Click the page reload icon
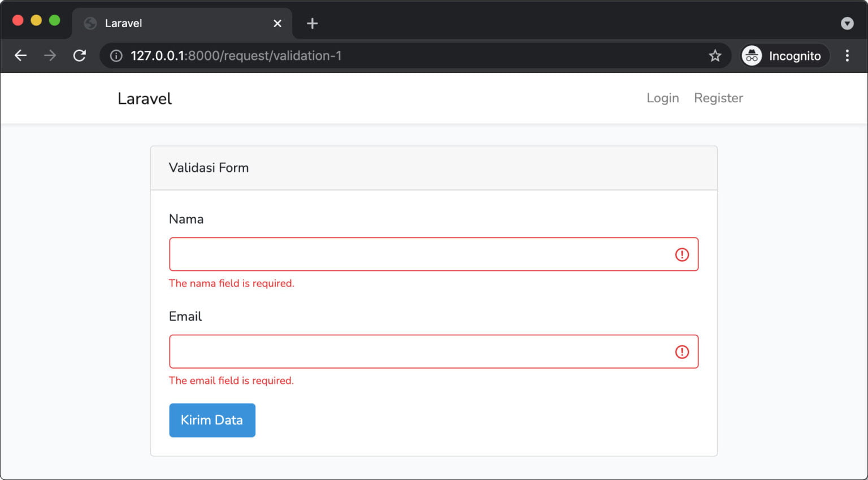Image resolution: width=868 pixels, height=480 pixels. (79, 55)
